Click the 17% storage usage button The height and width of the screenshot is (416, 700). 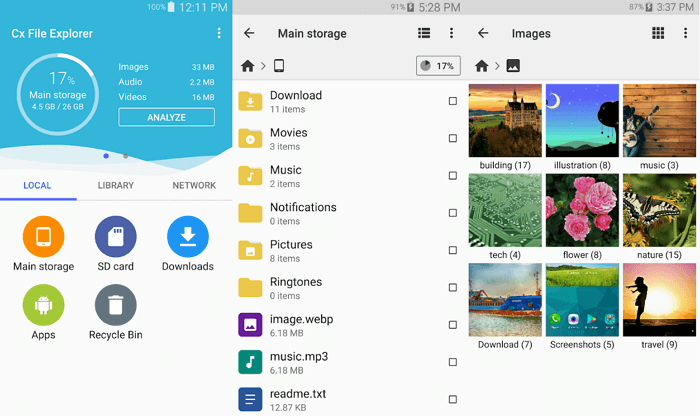(437, 66)
